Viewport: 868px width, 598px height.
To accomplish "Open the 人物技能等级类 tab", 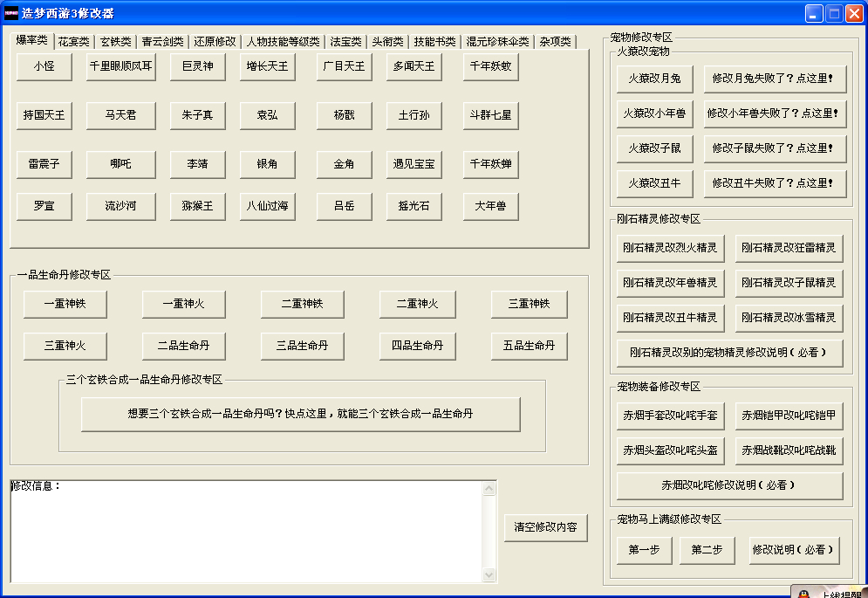I will pos(283,42).
